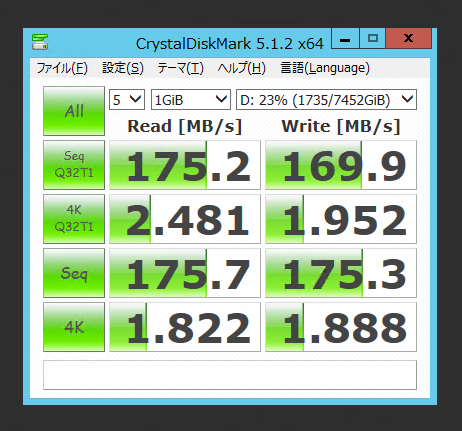This screenshot has height=431, width=462.
Task: Start the 4K Q32T1 test
Action: pyautogui.click(x=74, y=219)
